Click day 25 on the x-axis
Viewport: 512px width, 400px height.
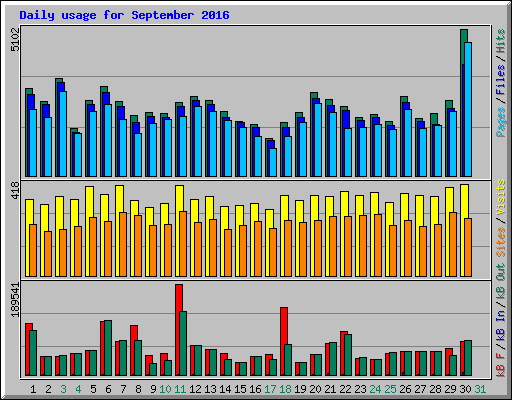390,389
